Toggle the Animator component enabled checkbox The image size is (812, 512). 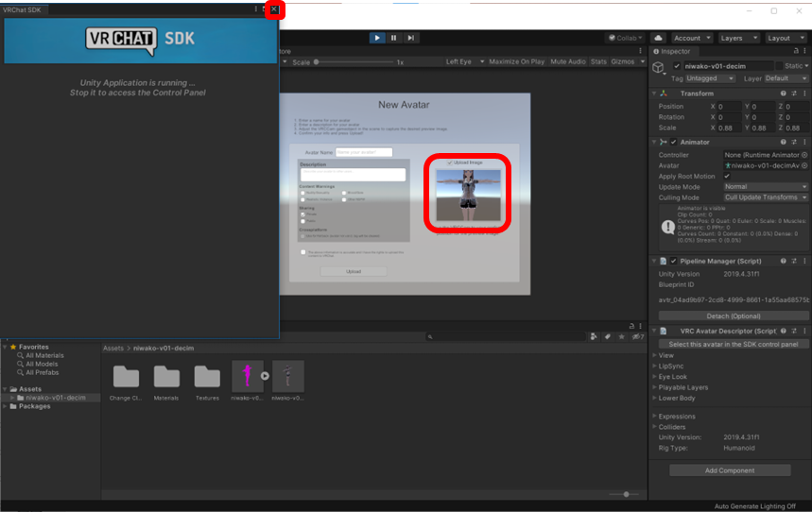tap(674, 142)
